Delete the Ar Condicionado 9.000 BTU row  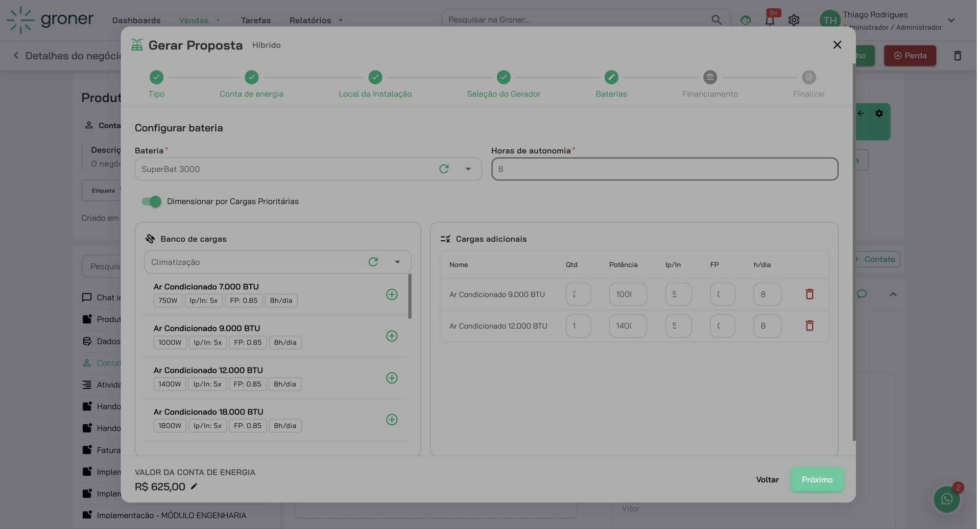click(809, 294)
